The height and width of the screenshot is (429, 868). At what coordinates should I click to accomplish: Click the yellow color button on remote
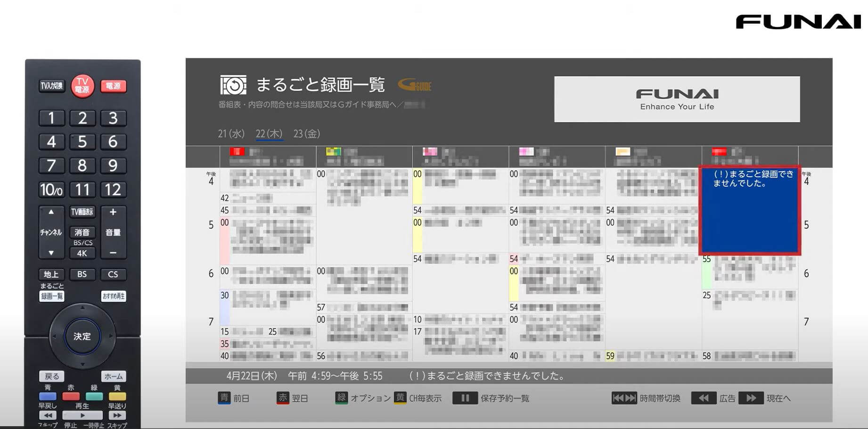pos(117,396)
